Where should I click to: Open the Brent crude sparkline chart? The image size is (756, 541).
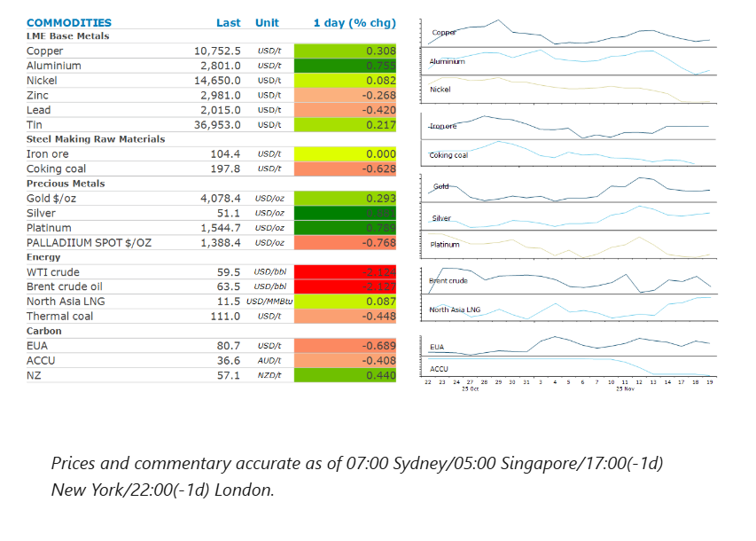(x=569, y=280)
